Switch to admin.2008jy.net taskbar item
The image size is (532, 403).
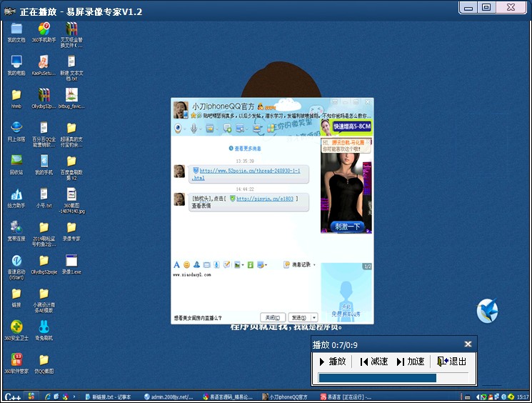(x=169, y=397)
